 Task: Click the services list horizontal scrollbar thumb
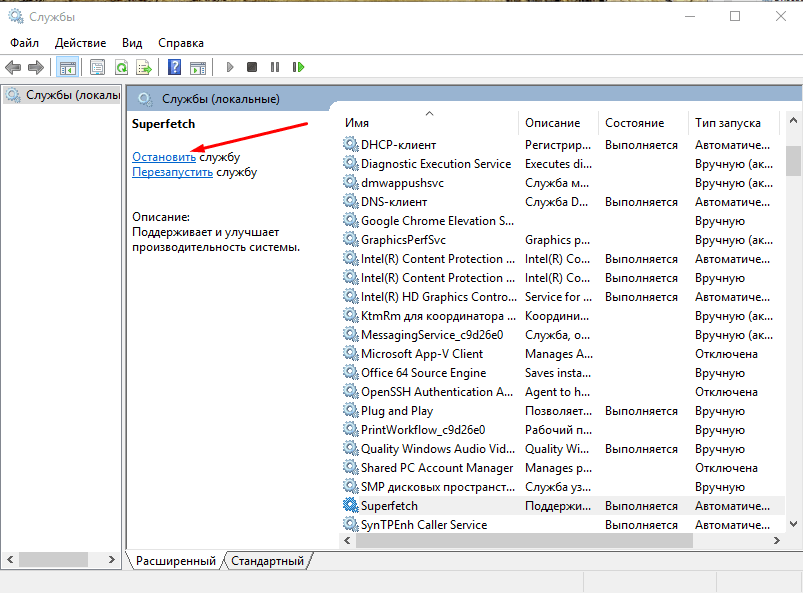coord(524,540)
